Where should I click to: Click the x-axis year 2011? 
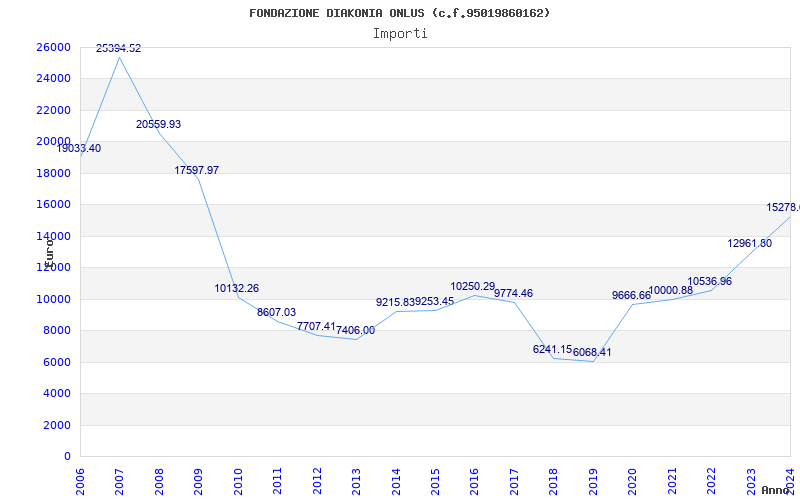(278, 481)
